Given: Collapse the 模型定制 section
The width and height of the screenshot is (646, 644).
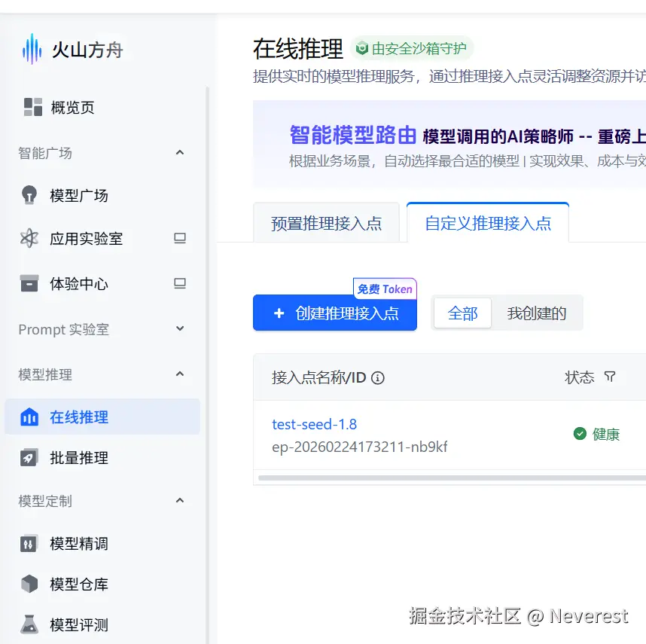Looking at the screenshot, I should click(180, 501).
